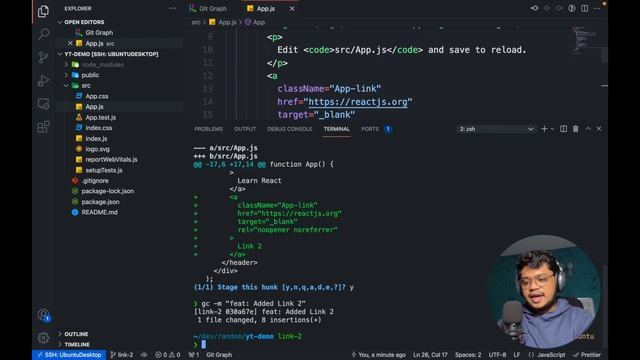Close the terminal panel

599,129
